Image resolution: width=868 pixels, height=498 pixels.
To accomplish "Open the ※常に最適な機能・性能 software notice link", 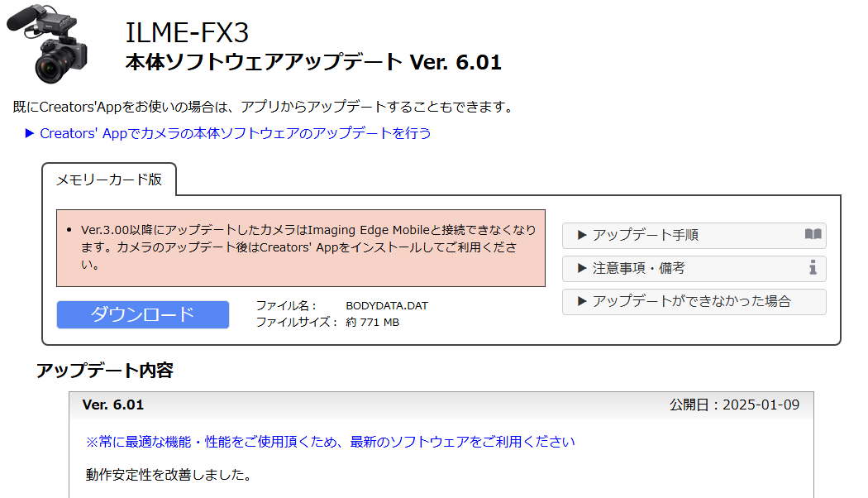I will [330, 442].
